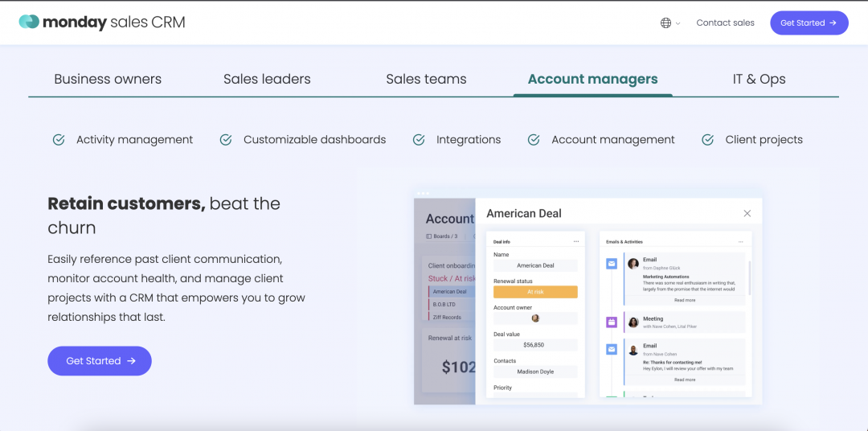Click the Contacts field Madison Doyle
This screenshot has width=868, height=431.
[x=535, y=371]
